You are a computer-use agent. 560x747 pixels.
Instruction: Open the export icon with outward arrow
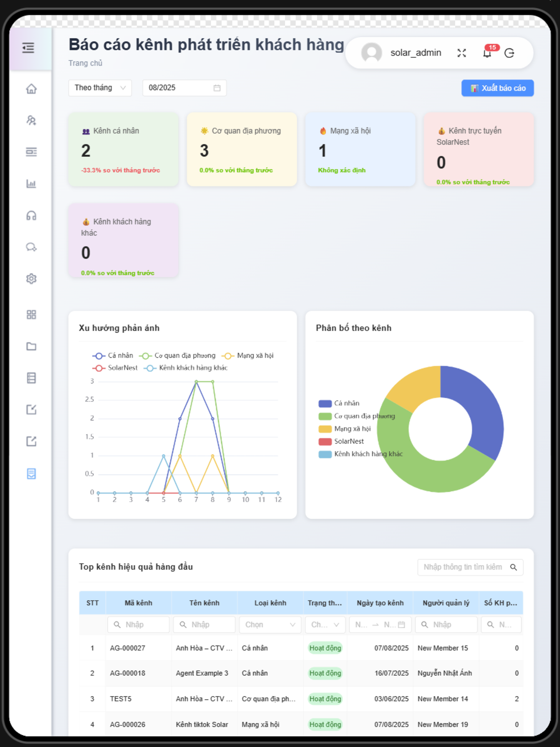pyautogui.click(x=31, y=441)
